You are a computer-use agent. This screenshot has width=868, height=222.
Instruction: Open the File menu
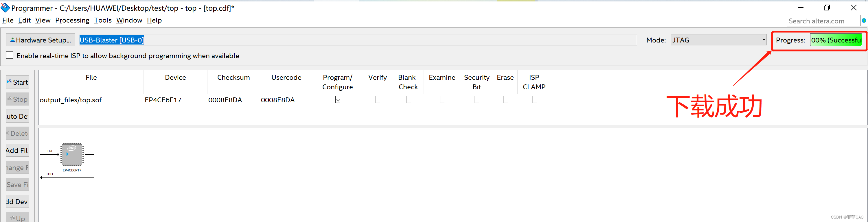coord(8,20)
